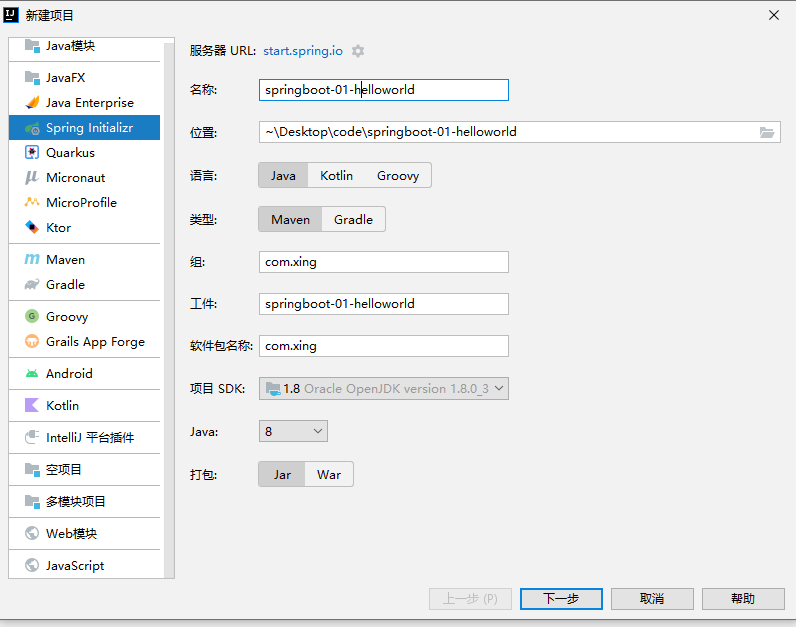Choose the Kotlin project icon

32,405
